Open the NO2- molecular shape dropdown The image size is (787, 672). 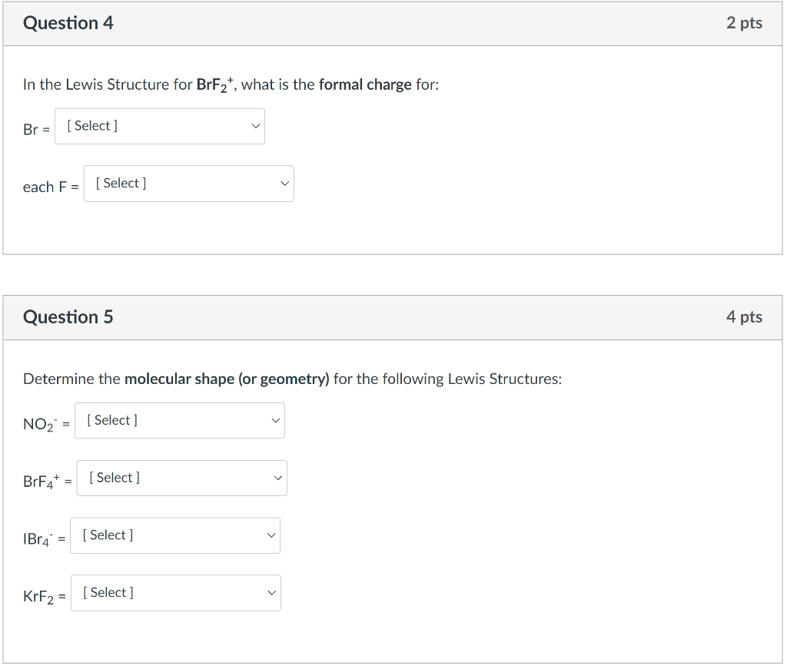[x=179, y=421]
